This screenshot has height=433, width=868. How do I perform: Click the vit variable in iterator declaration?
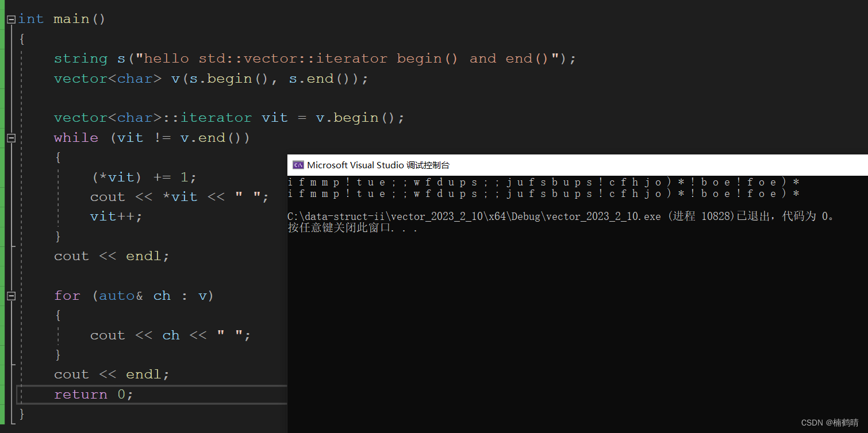274,118
